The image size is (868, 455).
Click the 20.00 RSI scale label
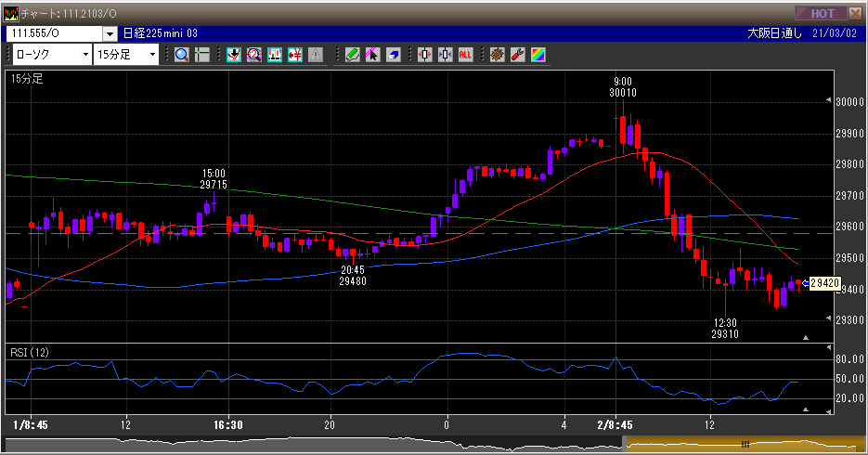coord(849,398)
